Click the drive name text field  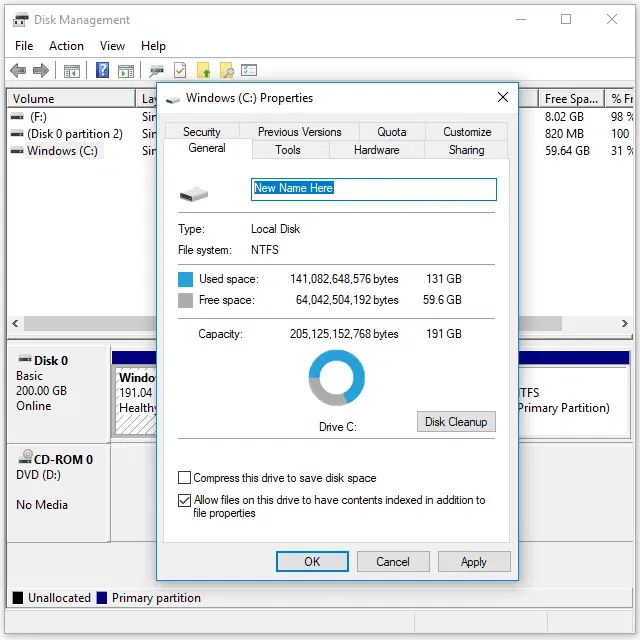(373, 189)
